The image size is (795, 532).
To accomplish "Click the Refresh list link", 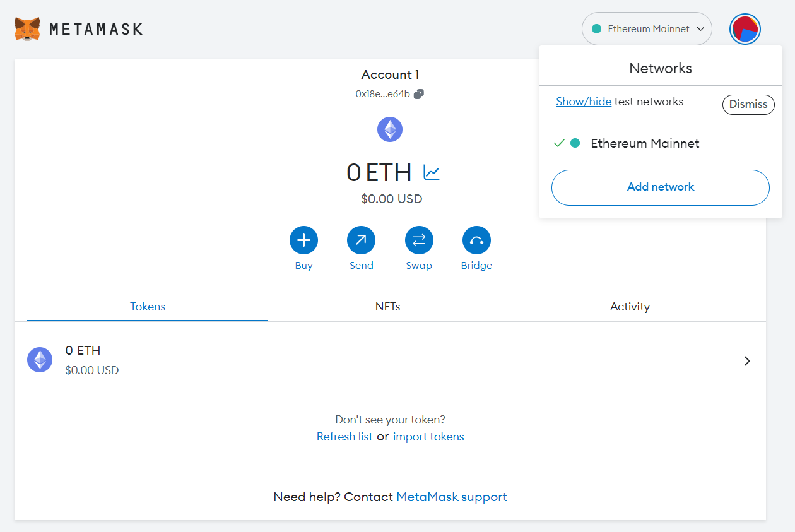I will [x=344, y=437].
